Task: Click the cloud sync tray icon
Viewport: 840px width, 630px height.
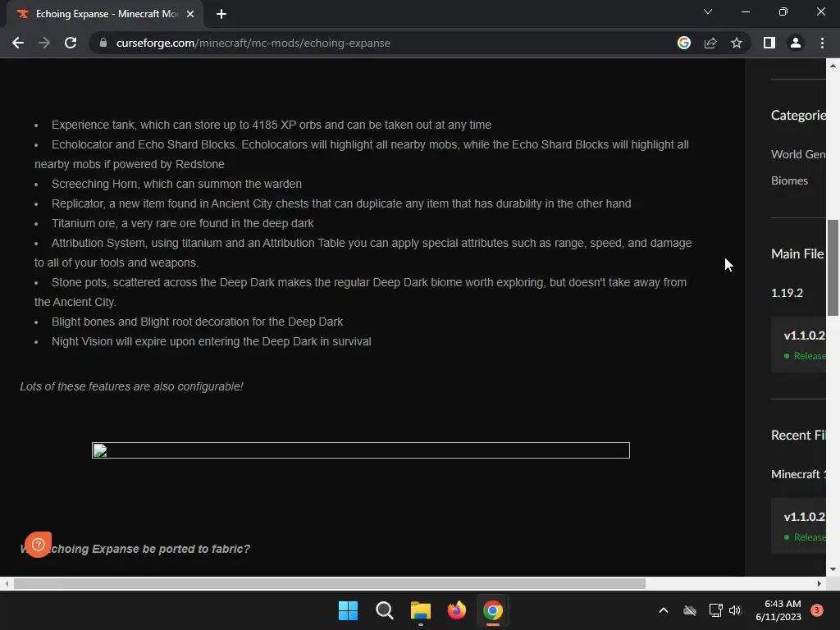Action: click(690, 610)
